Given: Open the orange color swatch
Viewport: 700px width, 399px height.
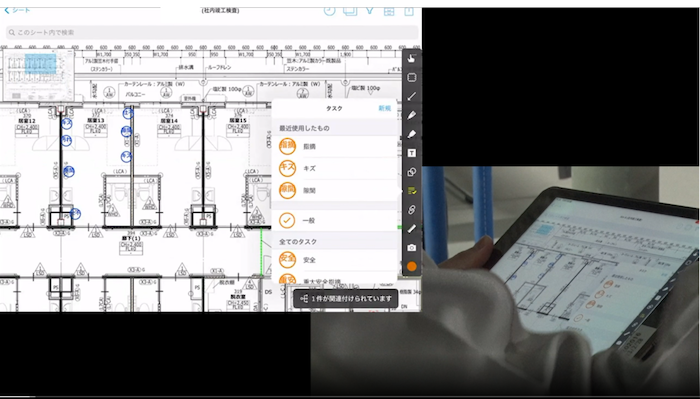Looking at the screenshot, I should (412, 266).
